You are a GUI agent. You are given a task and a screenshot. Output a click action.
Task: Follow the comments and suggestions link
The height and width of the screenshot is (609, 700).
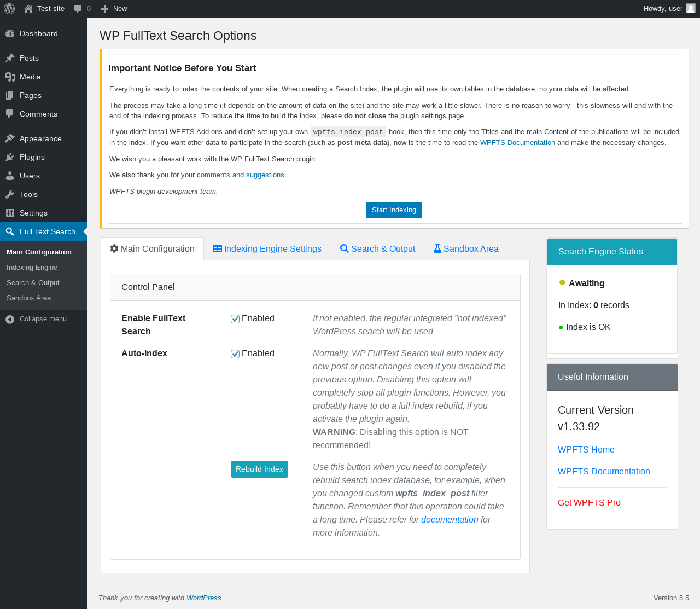[x=241, y=175]
